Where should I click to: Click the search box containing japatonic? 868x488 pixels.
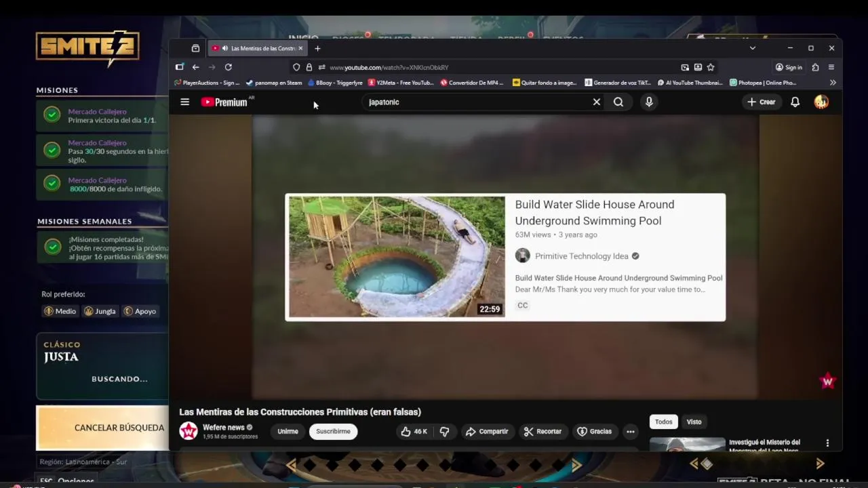coord(478,102)
